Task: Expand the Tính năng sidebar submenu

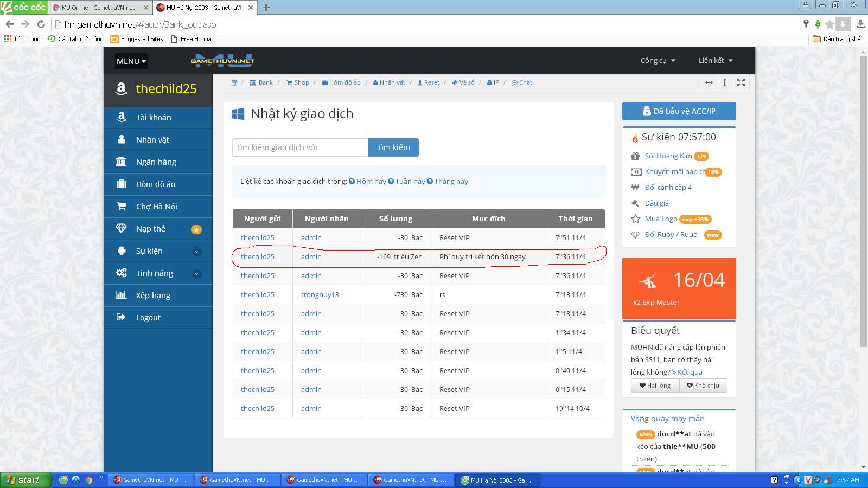Action: tap(196, 273)
